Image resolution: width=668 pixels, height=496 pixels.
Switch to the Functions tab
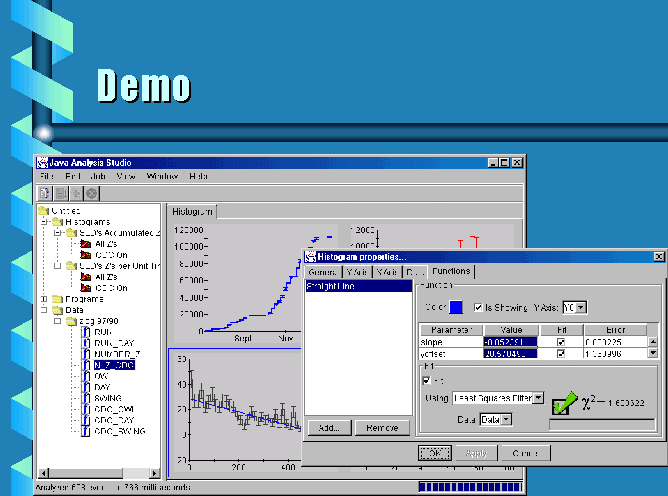[x=452, y=272]
